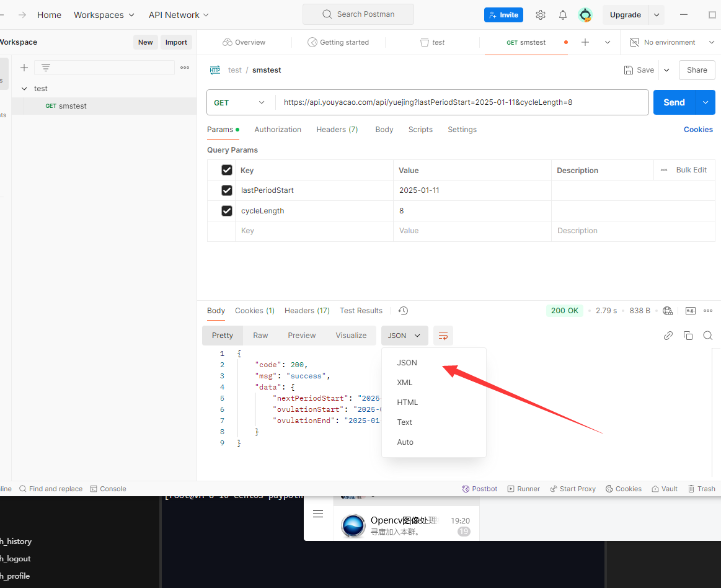721x588 pixels.
Task: Open Trash in status bar
Action: coord(701,489)
